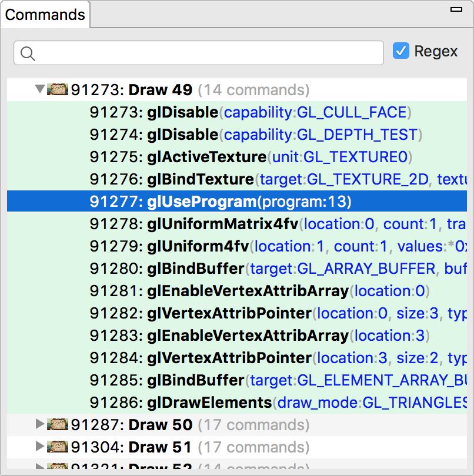
Task: Uncheck the Regex checkbox
Action: click(400, 51)
